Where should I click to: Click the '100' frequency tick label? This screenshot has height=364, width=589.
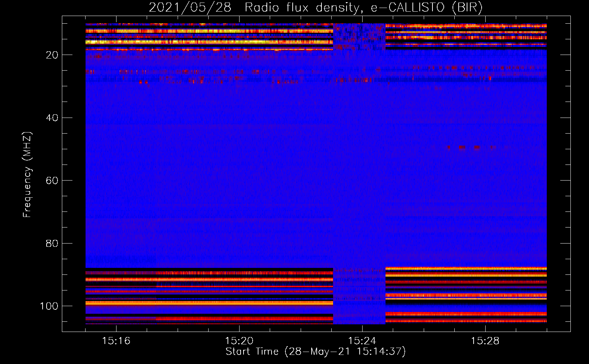point(49,306)
